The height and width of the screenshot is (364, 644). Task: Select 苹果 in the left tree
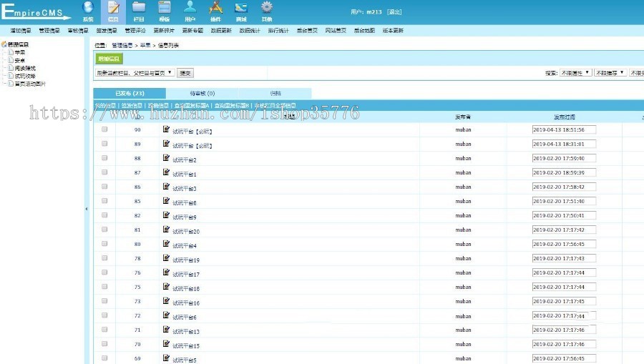[x=20, y=52]
